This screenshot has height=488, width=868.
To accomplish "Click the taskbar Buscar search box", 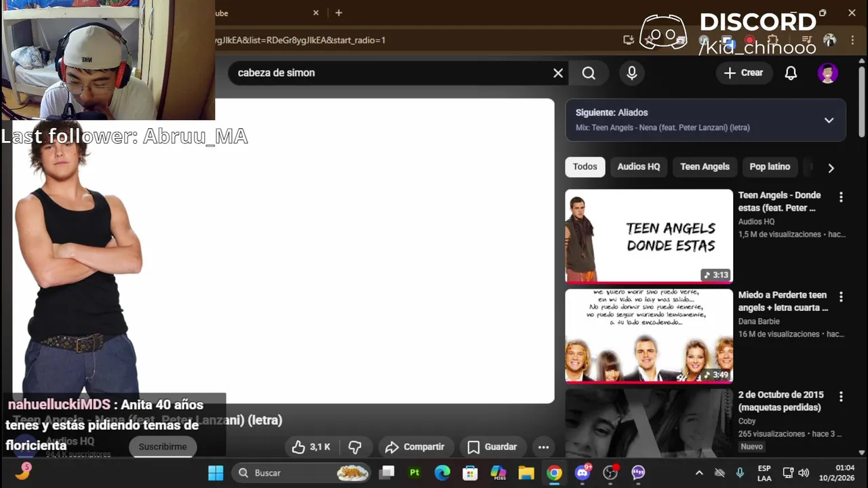I will tap(302, 472).
